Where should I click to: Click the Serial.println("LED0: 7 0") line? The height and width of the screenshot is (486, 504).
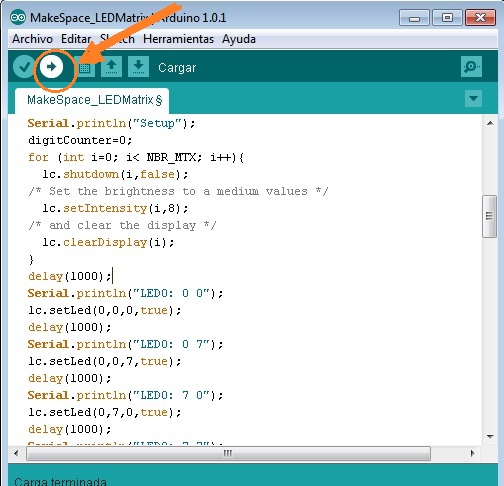tap(125, 395)
